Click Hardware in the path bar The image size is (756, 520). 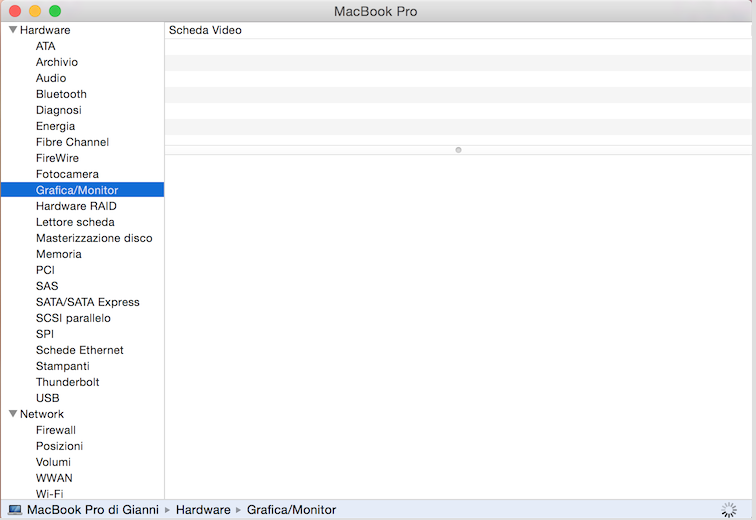(x=203, y=510)
